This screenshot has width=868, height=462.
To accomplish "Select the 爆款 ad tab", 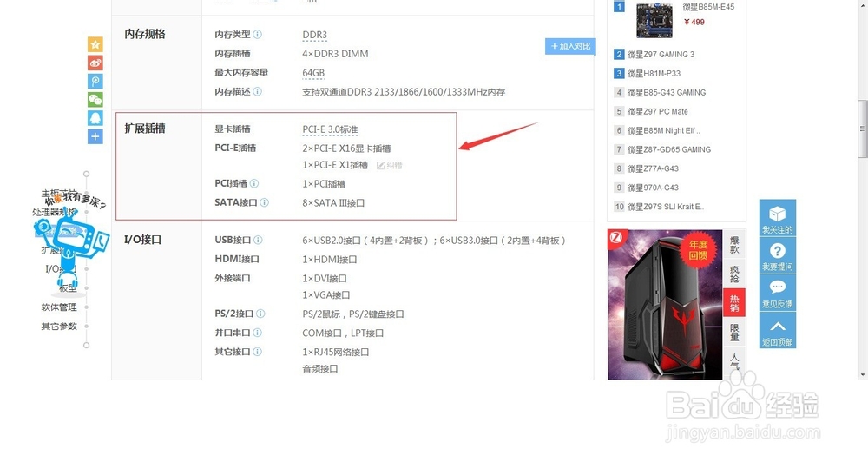I will point(734,245).
